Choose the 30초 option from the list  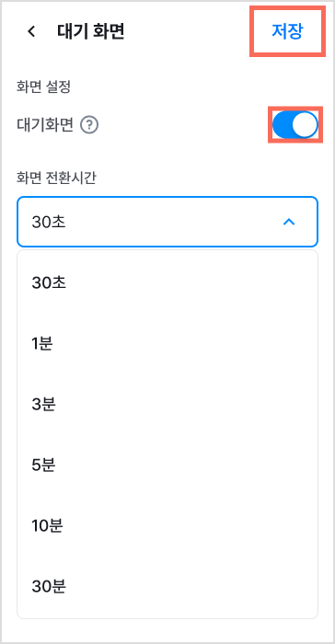pyautogui.click(x=167, y=283)
